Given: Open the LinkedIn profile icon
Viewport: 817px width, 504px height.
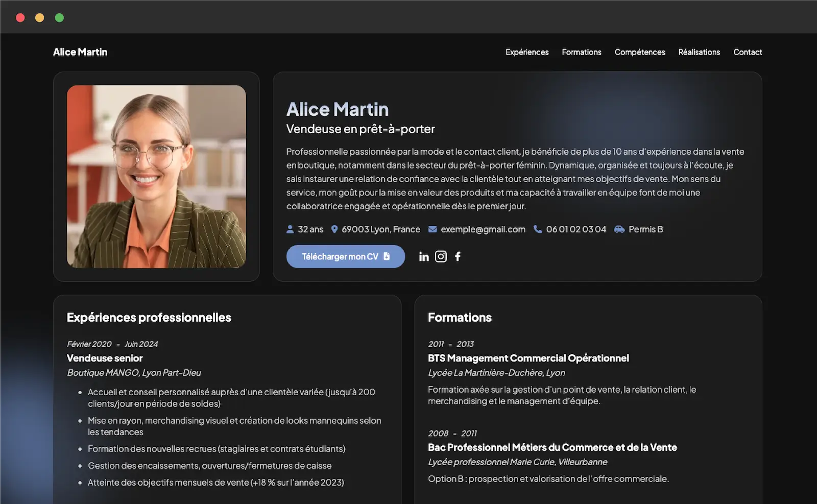Looking at the screenshot, I should [x=424, y=257].
